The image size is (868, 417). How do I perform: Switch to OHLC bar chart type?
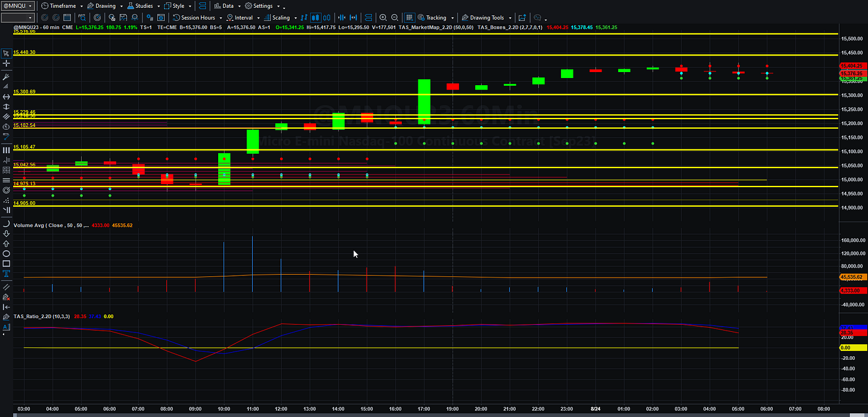point(304,18)
